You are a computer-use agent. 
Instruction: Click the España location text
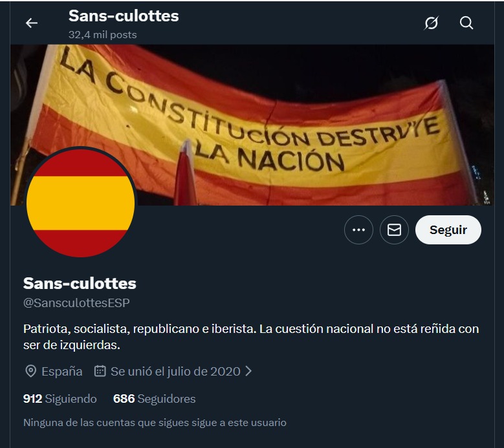coord(61,371)
